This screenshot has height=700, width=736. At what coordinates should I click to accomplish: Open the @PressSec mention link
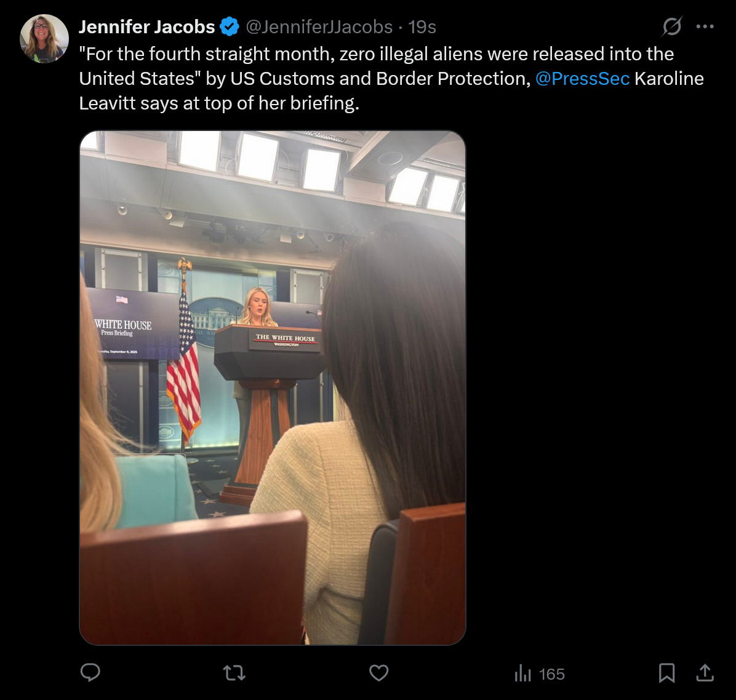click(x=583, y=79)
